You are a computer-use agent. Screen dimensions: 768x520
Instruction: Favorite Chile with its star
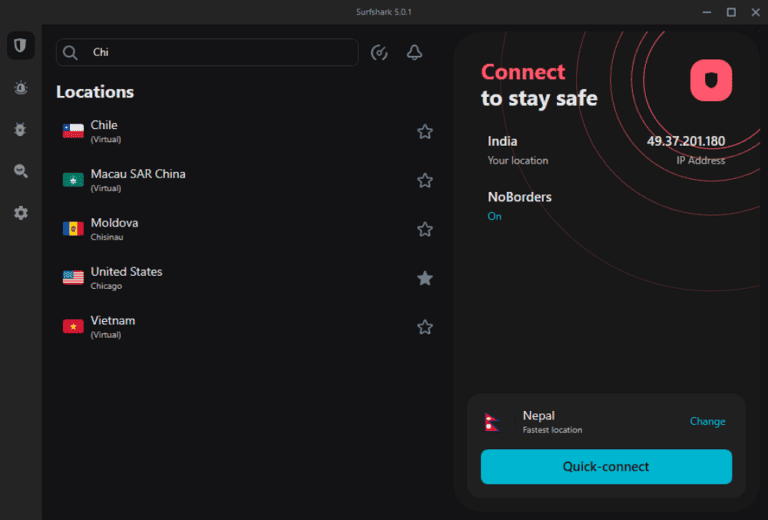(x=425, y=132)
